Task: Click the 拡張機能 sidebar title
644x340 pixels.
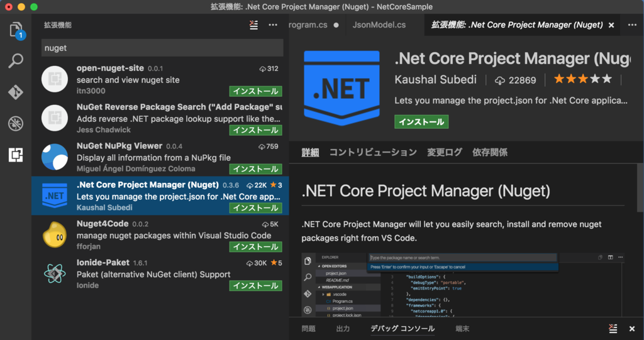Action: (58, 25)
